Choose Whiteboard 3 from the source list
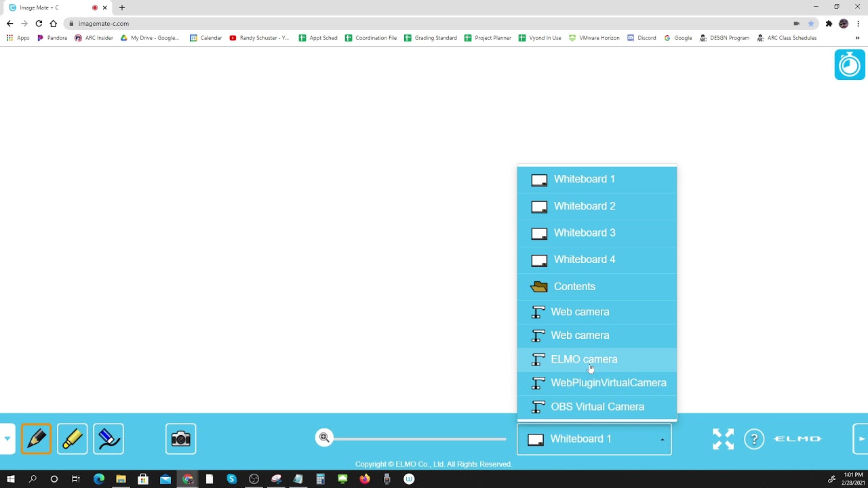Image resolution: width=868 pixels, height=488 pixels. click(597, 232)
